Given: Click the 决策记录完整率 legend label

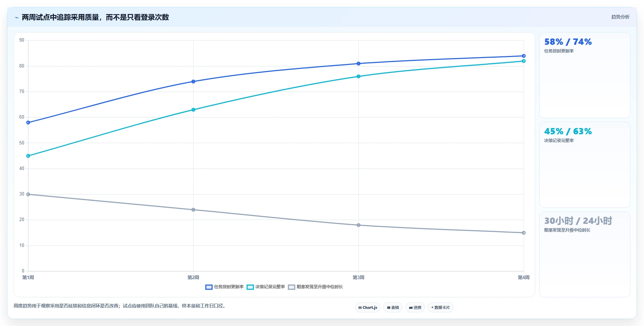Looking at the screenshot, I should click(270, 287).
